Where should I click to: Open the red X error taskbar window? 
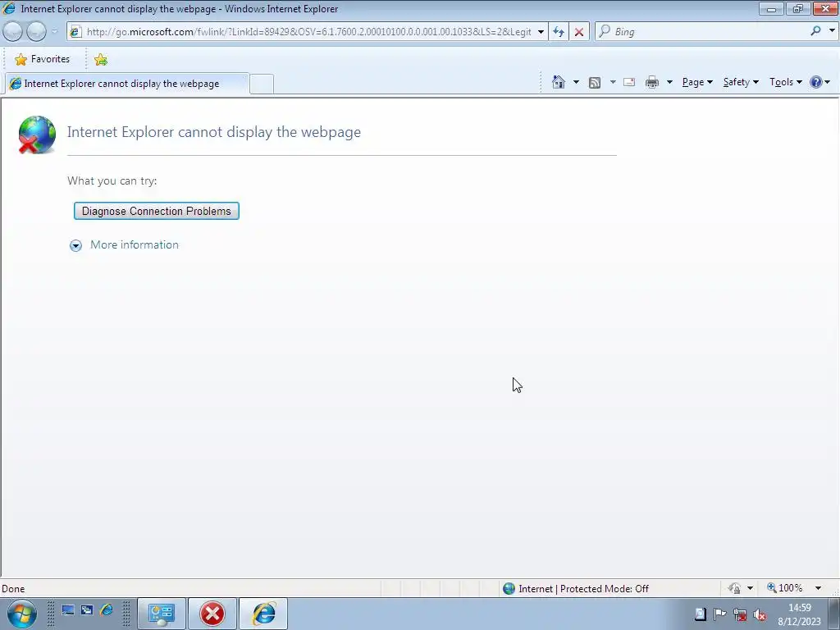(212, 614)
